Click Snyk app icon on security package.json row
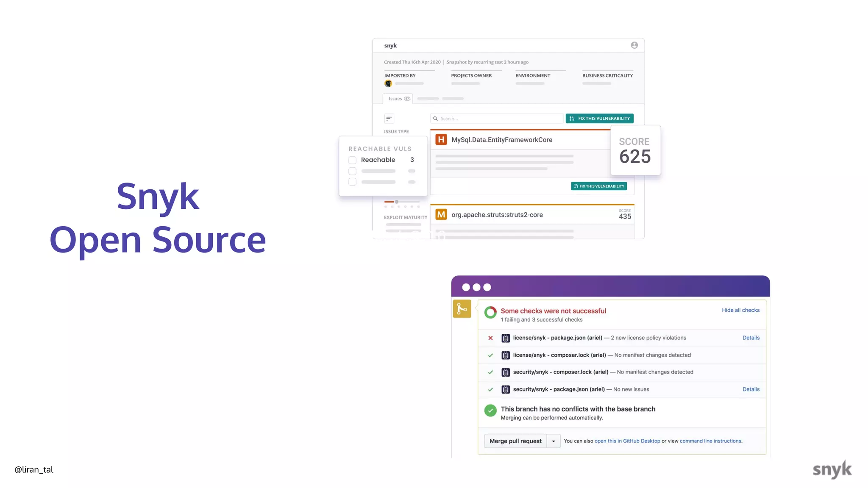The height and width of the screenshot is (488, 868). tap(506, 390)
